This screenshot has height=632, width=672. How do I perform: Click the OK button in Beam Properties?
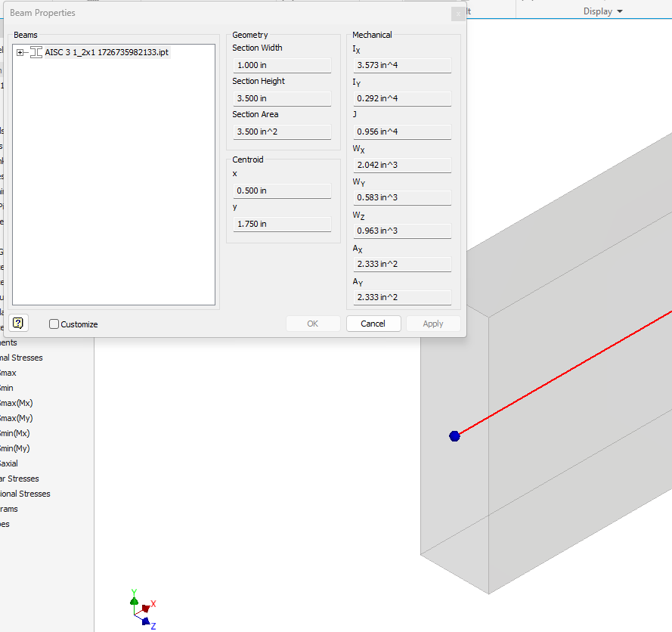click(x=312, y=324)
